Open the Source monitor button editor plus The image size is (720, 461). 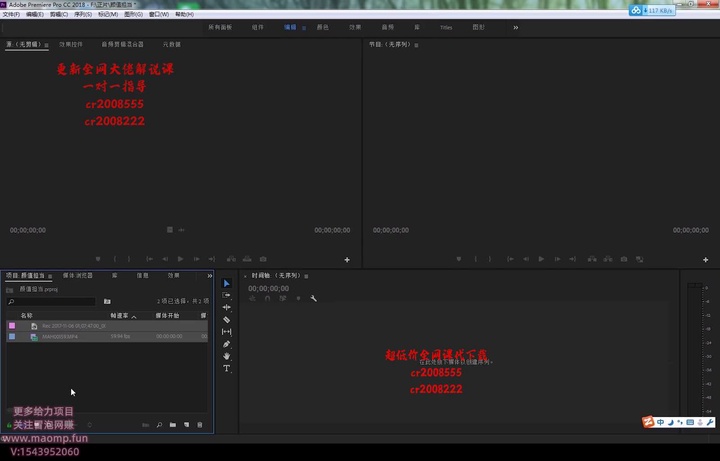pyautogui.click(x=347, y=259)
